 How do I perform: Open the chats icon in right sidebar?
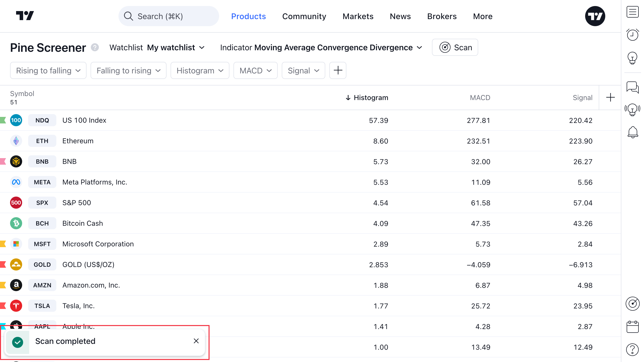pyautogui.click(x=632, y=87)
